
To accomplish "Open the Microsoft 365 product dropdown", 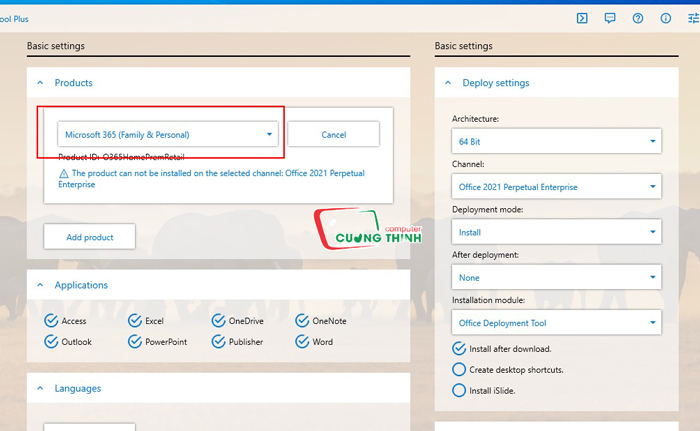I will coord(168,134).
